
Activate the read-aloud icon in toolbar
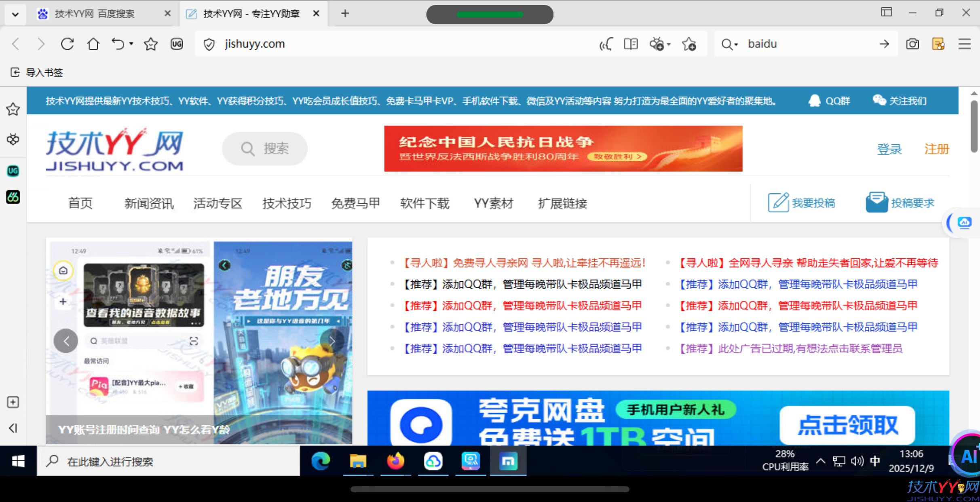pos(605,44)
